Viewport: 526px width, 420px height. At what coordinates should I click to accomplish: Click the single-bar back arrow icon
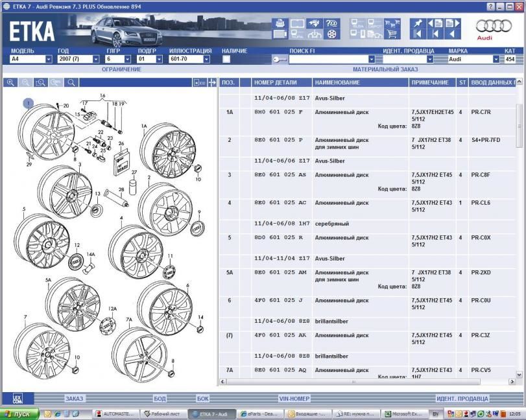click(435, 34)
